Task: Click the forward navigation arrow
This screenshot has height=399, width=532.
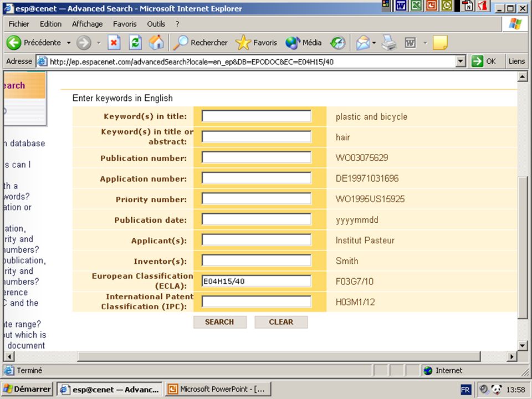Action: [x=84, y=43]
